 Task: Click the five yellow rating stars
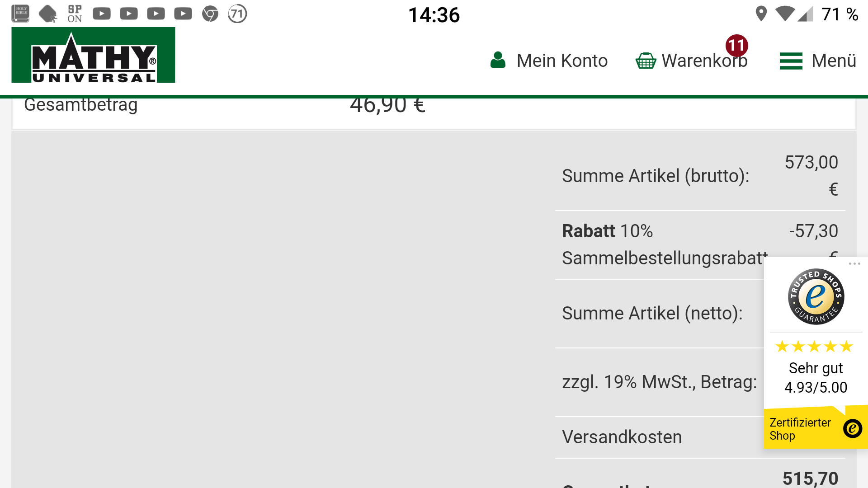tap(814, 347)
